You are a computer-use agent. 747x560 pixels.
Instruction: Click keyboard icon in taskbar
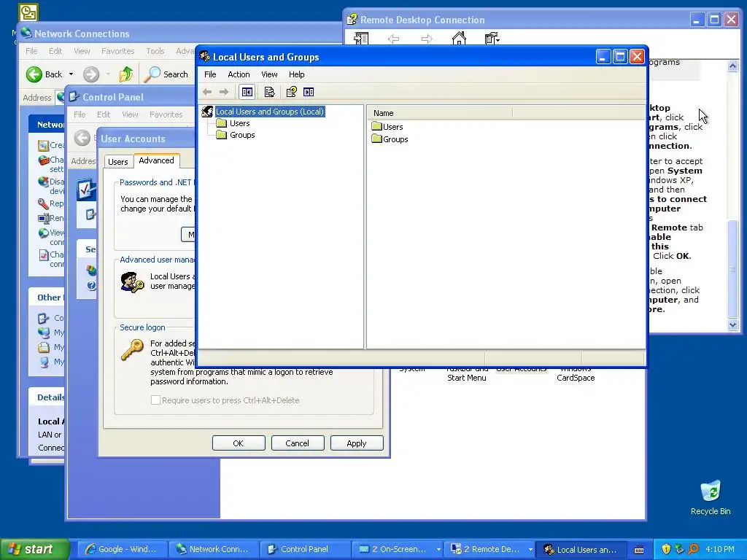[639, 550]
